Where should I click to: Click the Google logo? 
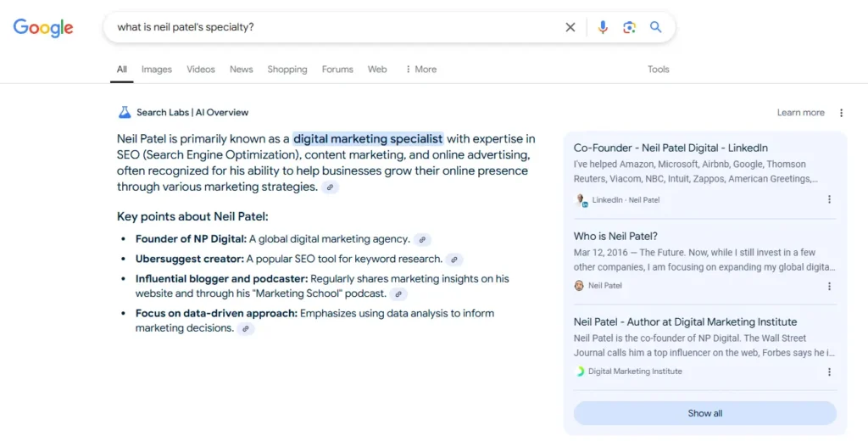pyautogui.click(x=43, y=28)
